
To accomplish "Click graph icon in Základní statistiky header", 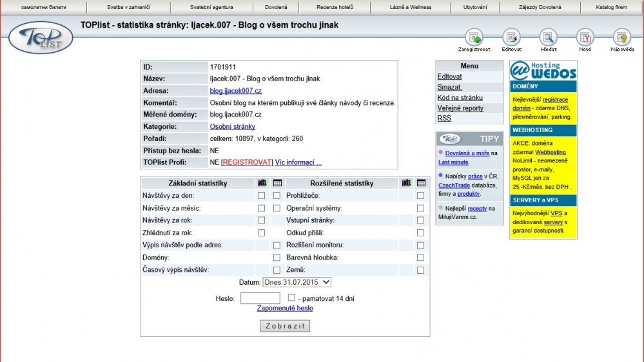I will [262, 183].
